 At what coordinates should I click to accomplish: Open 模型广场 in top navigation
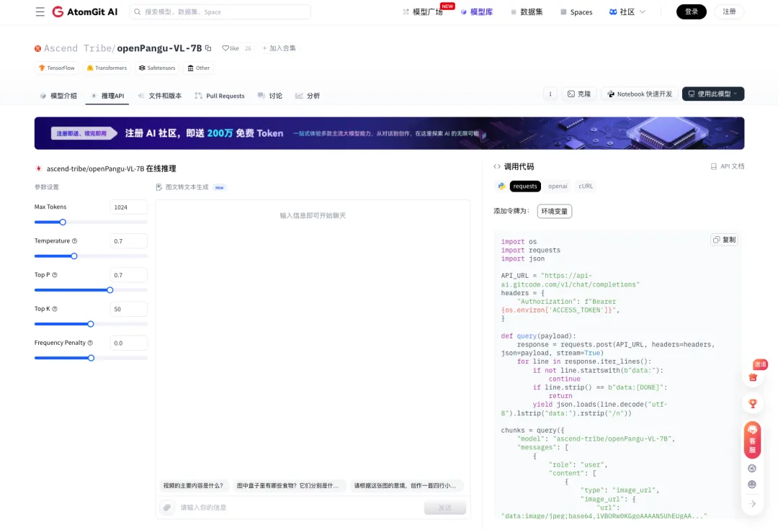pos(423,12)
